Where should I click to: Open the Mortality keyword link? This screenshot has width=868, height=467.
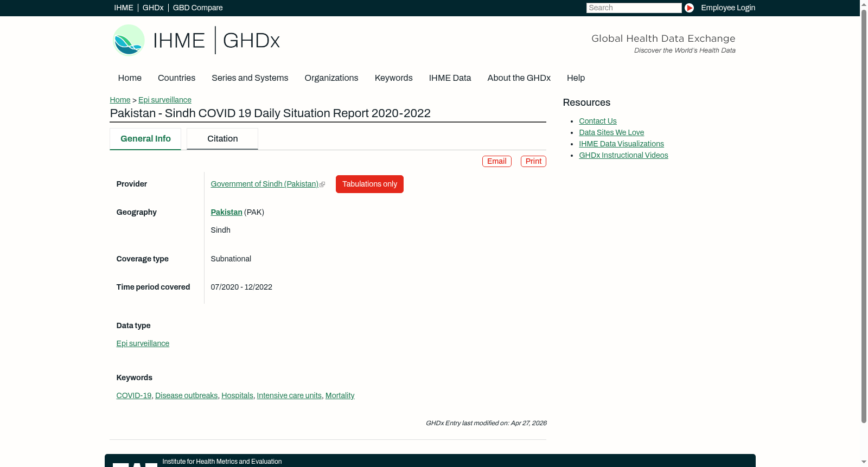[x=340, y=395]
